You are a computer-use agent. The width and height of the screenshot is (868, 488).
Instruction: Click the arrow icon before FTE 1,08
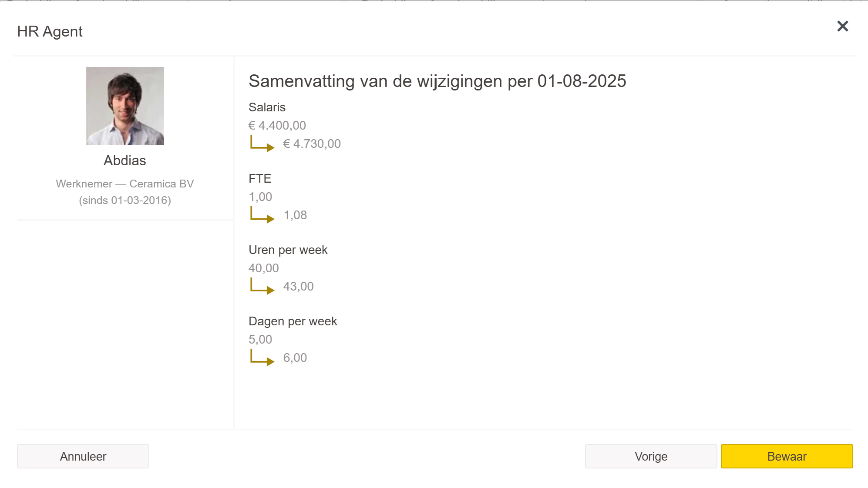pos(262,215)
